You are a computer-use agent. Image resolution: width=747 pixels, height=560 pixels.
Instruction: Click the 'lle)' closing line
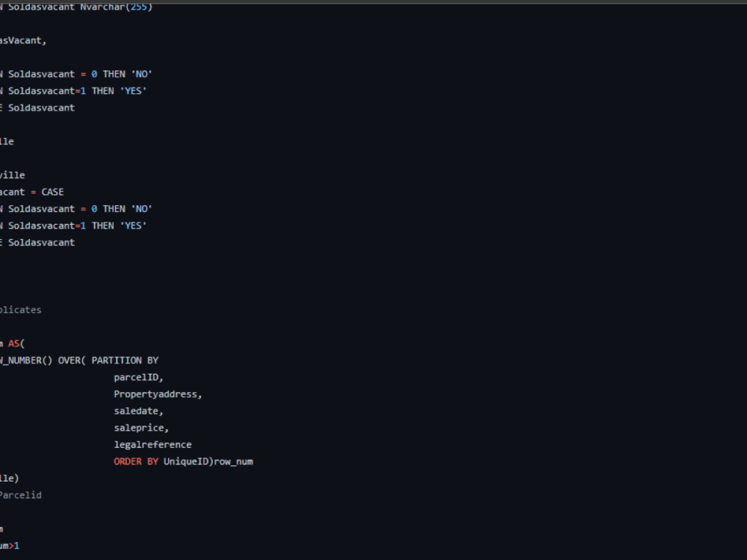coord(10,478)
